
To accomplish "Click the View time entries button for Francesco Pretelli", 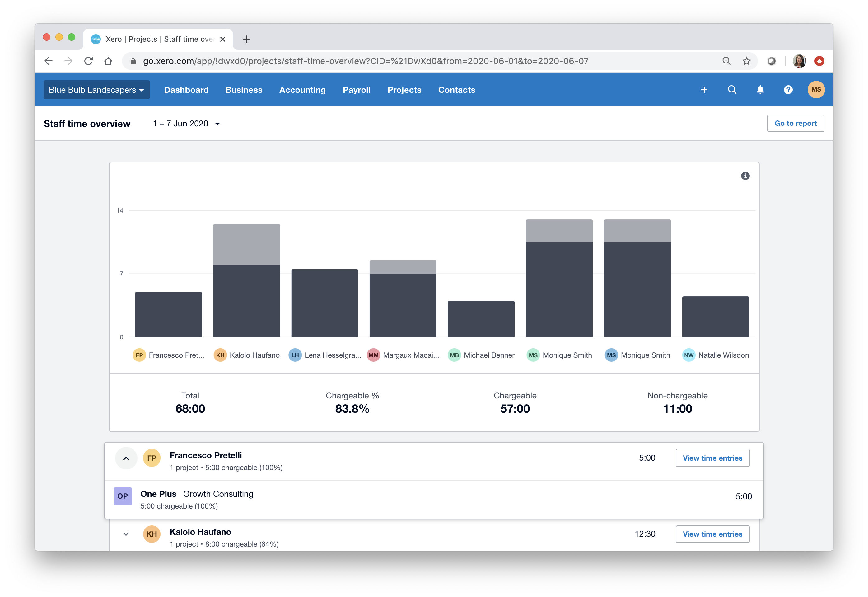I will pyautogui.click(x=712, y=457).
